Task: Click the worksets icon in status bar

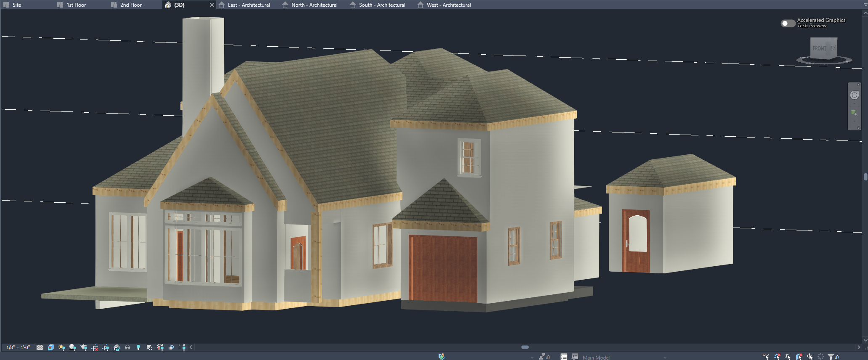Action: 442,357
